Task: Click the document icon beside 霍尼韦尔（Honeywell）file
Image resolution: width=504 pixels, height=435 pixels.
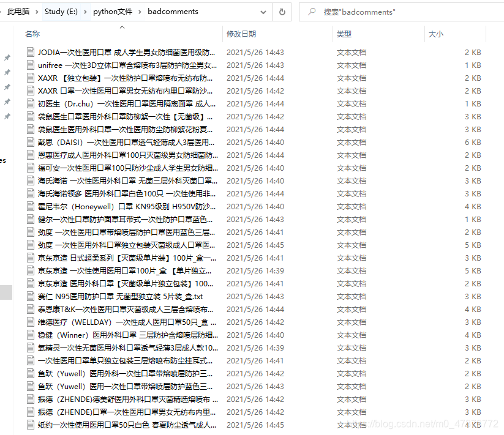Action: [x=31, y=206]
